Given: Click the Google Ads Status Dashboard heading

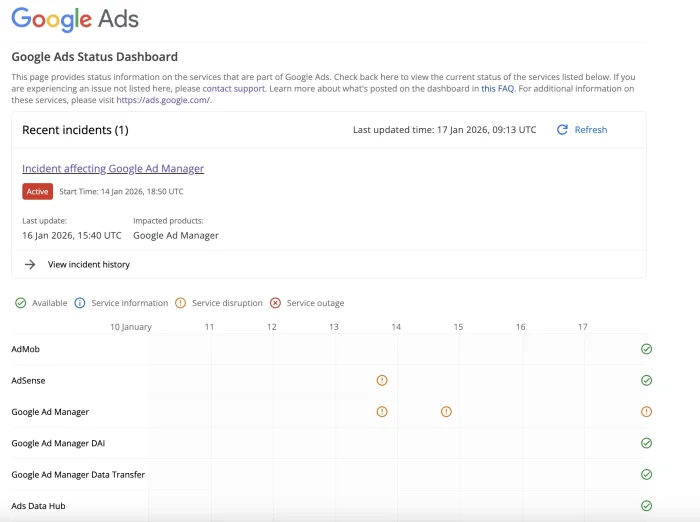Looking at the screenshot, I should [95, 57].
